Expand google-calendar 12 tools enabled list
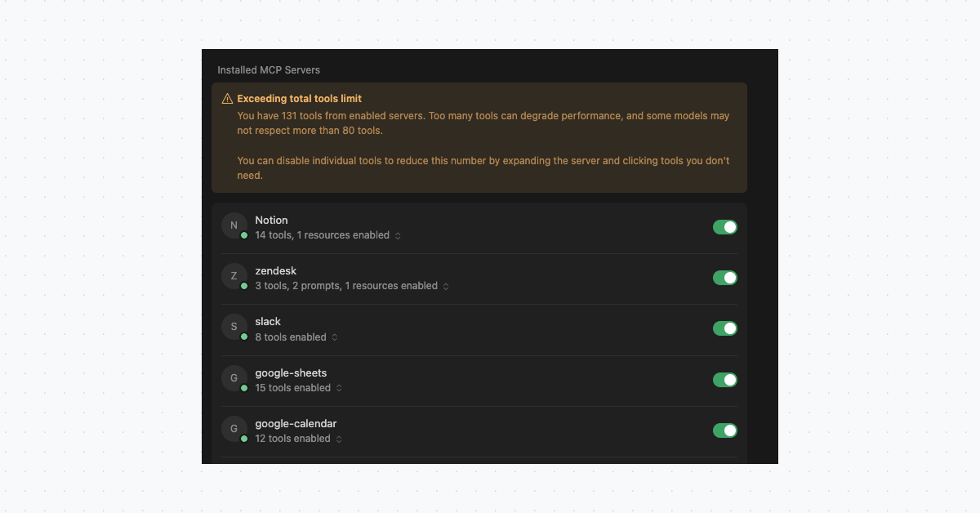 point(339,439)
